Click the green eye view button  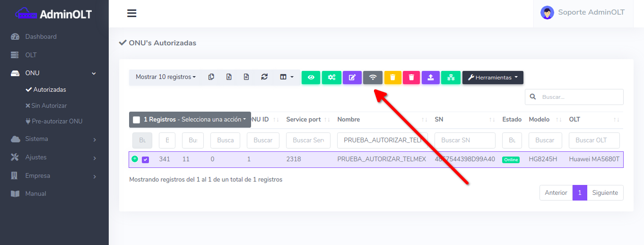pos(311,78)
